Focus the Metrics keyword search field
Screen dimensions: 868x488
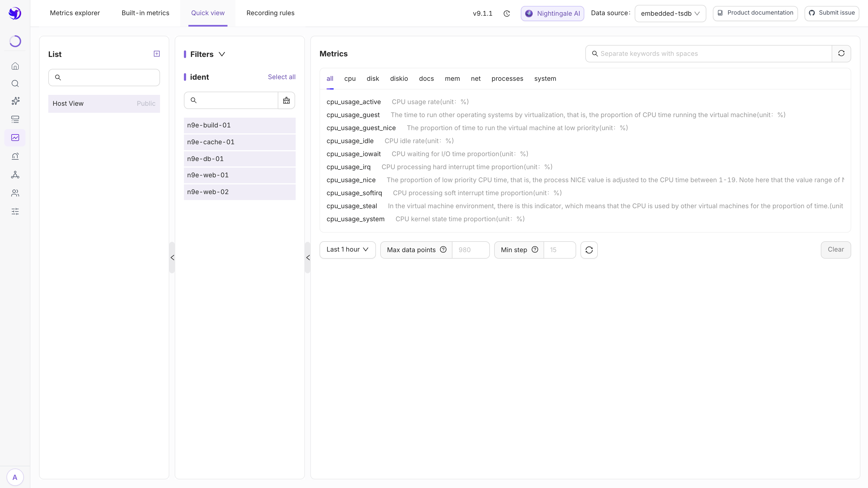point(709,54)
